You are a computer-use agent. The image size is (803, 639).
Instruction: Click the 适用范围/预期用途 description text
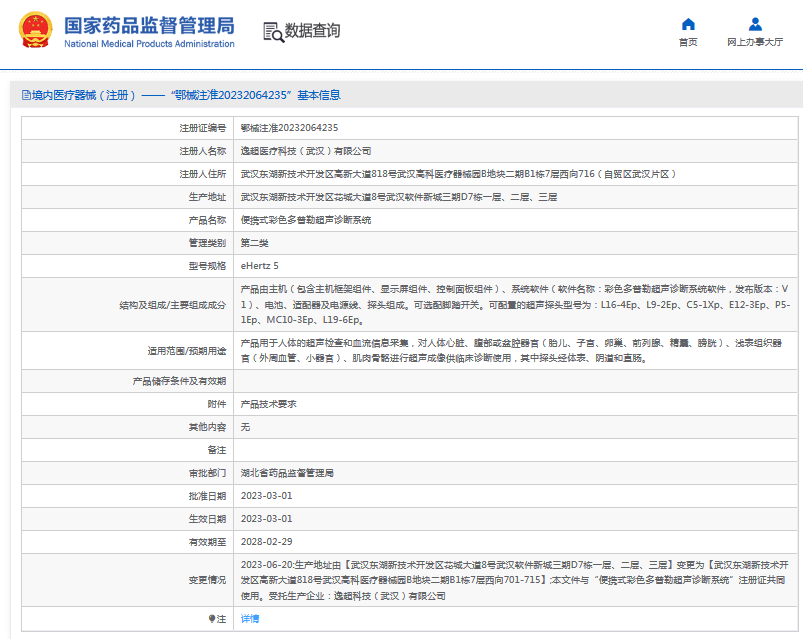point(511,350)
